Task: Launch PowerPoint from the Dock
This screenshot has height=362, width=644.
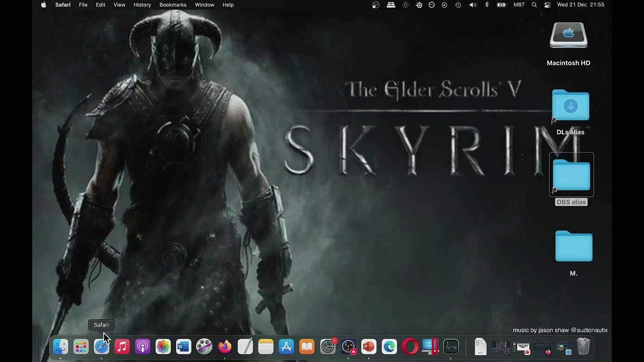Action: 369,346
